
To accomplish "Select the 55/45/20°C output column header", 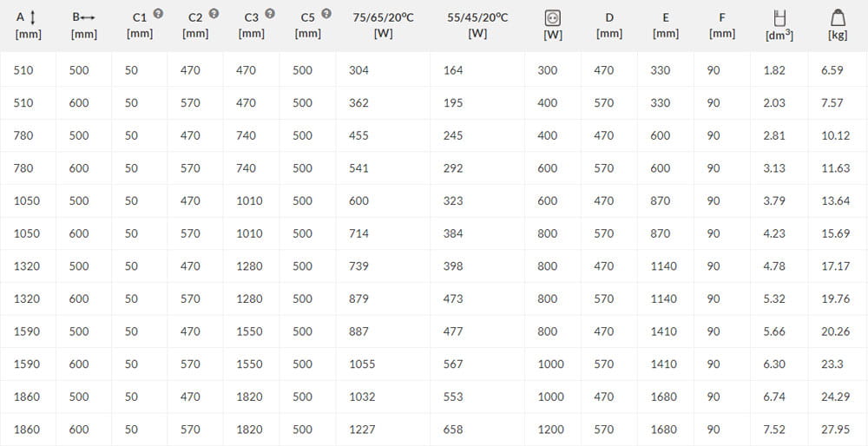I will (x=477, y=25).
